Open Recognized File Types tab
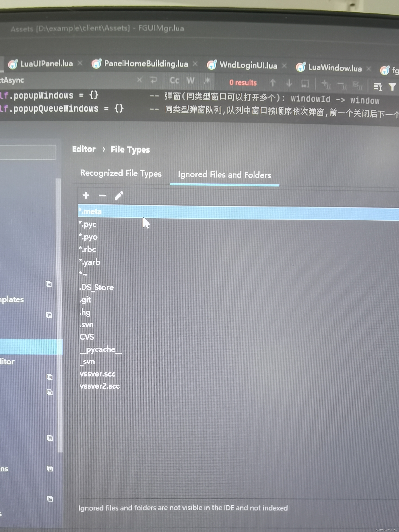The width and height of the screenshot is (399, 532). click(x=121, y=173)
